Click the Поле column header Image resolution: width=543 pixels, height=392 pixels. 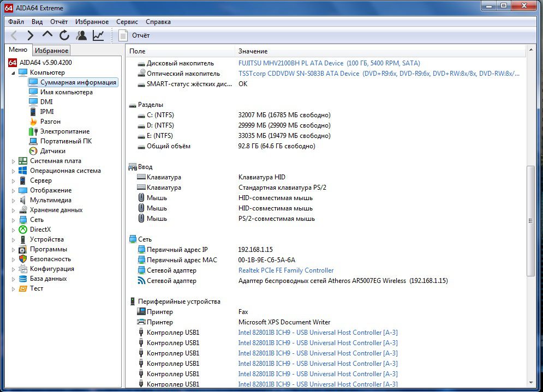click(x=180, y=51)
